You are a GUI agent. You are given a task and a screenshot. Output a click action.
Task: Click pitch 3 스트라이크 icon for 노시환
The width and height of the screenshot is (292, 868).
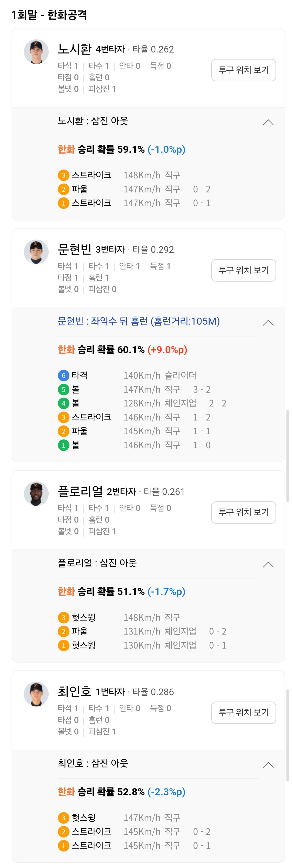coord(63,175)
